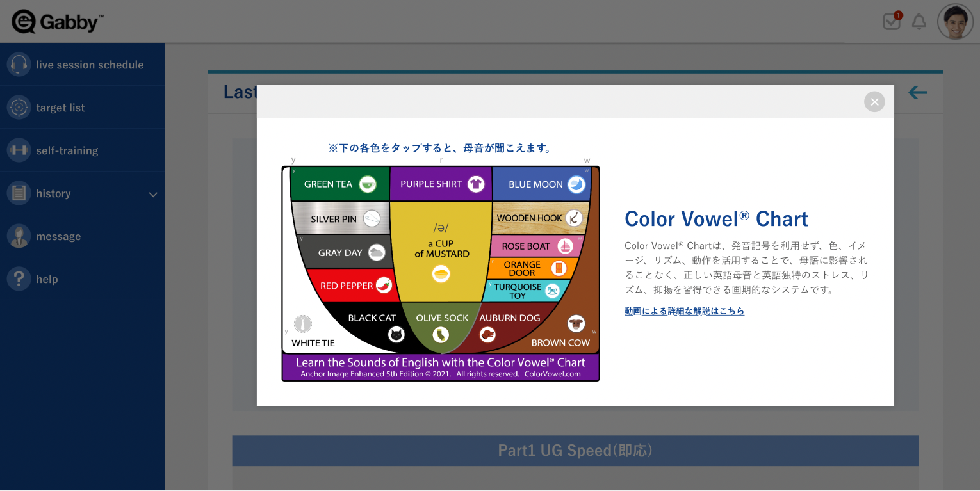
Task: Click the SILVER PIN label
Action: point(334,219)
